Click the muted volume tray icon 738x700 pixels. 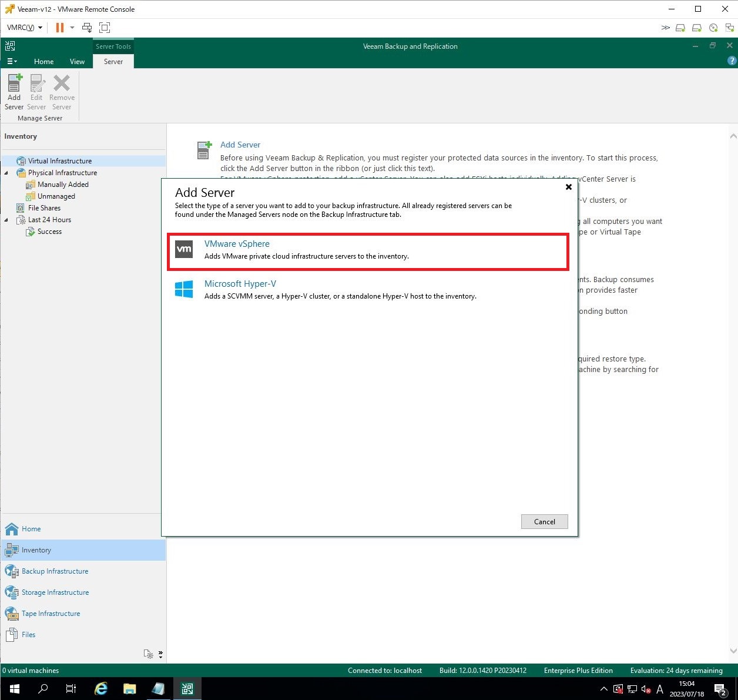(646, 689)
